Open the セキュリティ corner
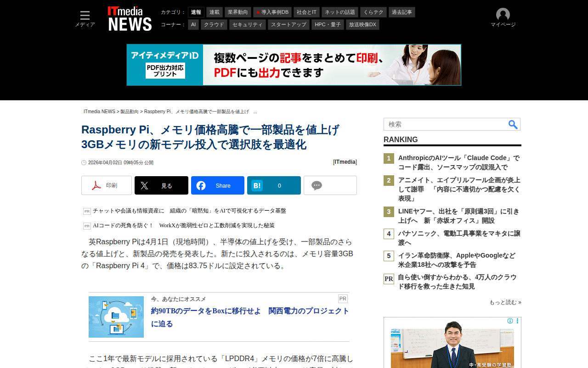The height and width of the screenshot is (368, 588). tap(248, 25)
